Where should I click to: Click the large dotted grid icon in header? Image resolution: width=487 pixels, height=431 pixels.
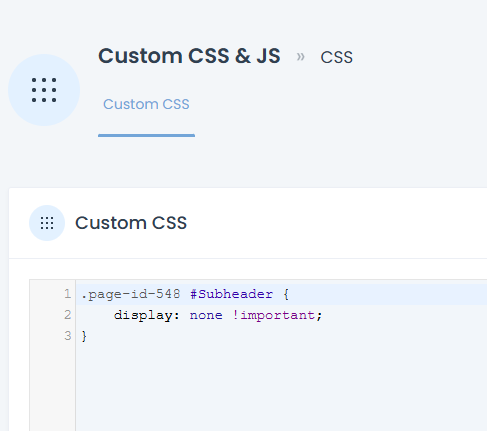[44, 90]
